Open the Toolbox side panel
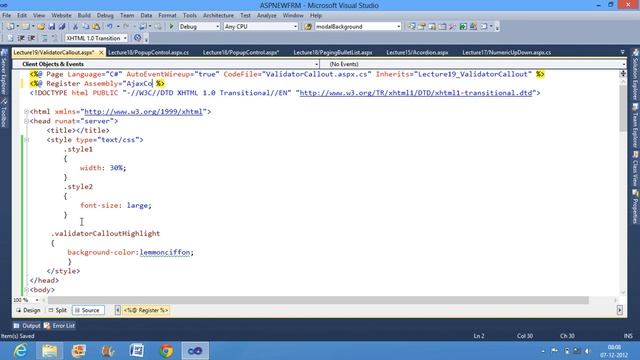This screenshot has width=640, height=360. tap(4, 114)
